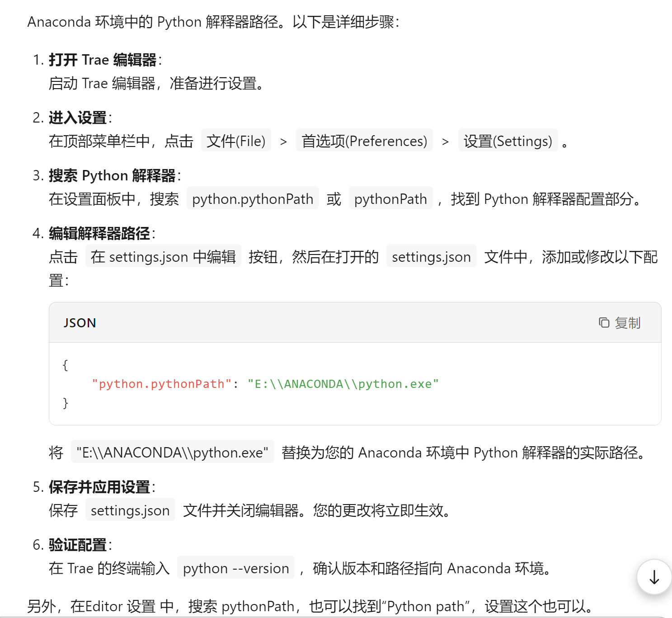Select the 首选项(Preferences) code chip
The height and width of the screenshot is (618, 672).
click(364, 141)
